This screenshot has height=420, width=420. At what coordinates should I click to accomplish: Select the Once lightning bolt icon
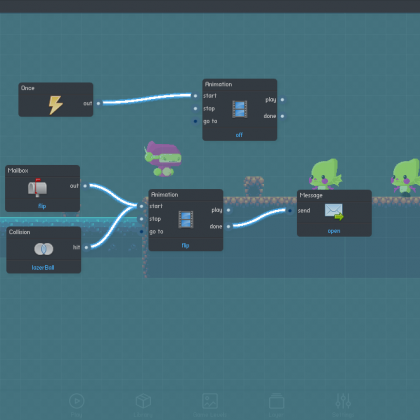pos(56,105)
